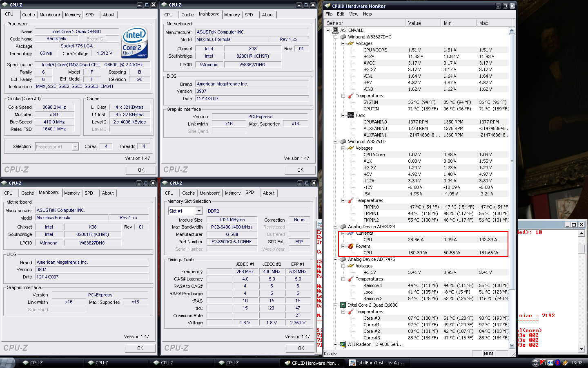Viewport: 588px width, 368px height.
Task: Switch to IntelBurnTest from the taskbar
Action: coord(377,363)
